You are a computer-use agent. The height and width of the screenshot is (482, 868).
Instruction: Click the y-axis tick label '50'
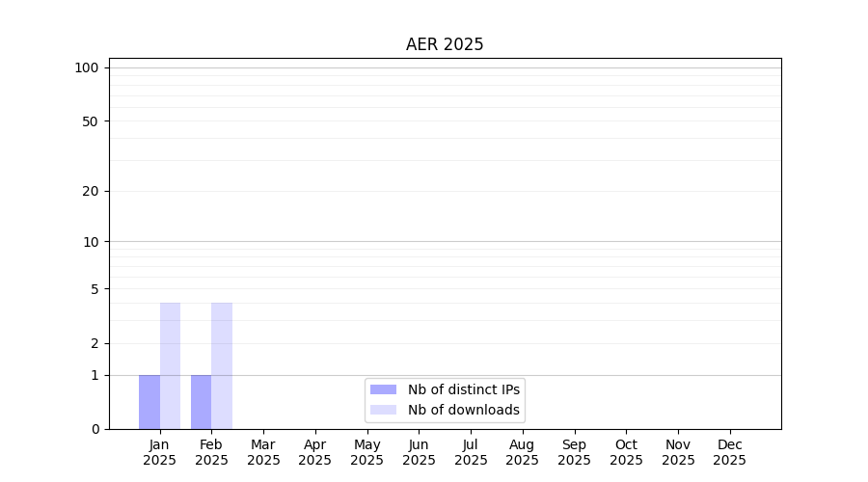[91, 121]
